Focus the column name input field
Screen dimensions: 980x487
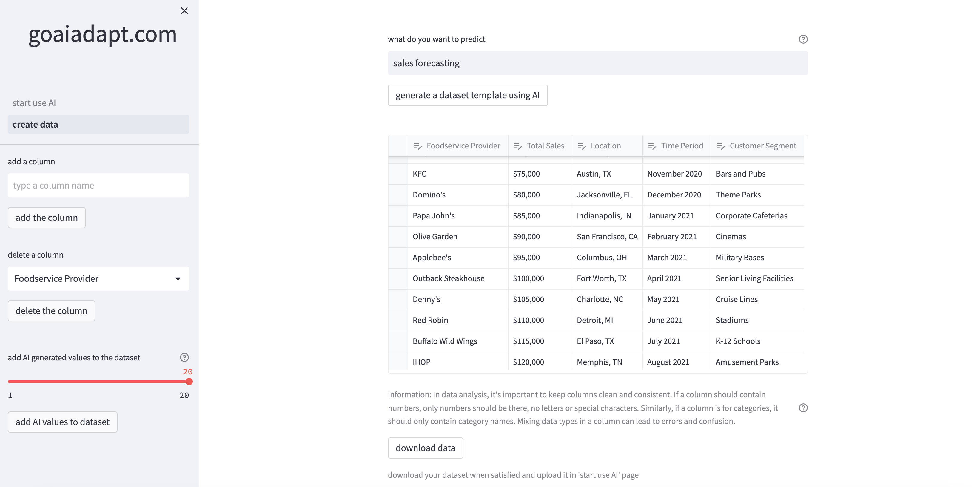click(x=98, y=186)
